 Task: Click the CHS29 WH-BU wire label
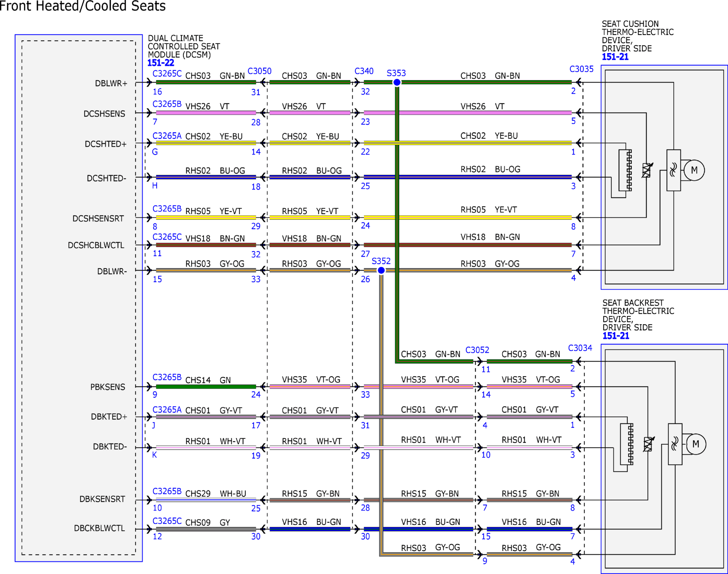tap(215, 494)
